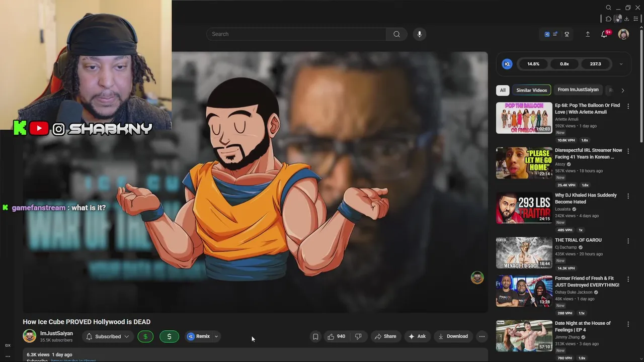
Task: Select the From ImJustSaiyan chip
Action: point(578,90)
